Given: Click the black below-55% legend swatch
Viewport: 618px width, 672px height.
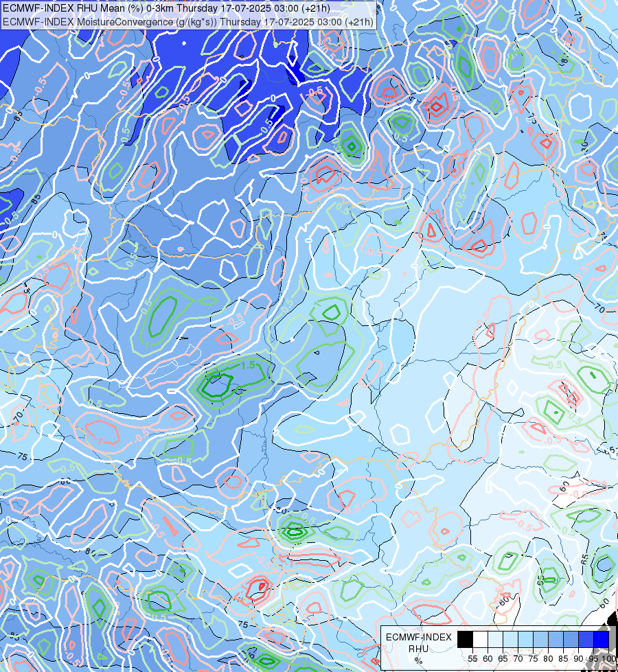Looking at the screenshot, I should pyautogui.click(x=465, y=639).
